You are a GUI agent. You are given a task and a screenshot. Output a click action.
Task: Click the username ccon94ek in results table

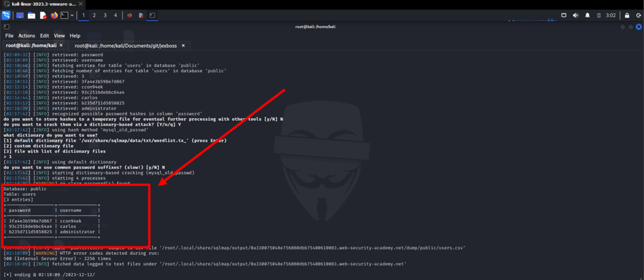[x=70, y=221]
